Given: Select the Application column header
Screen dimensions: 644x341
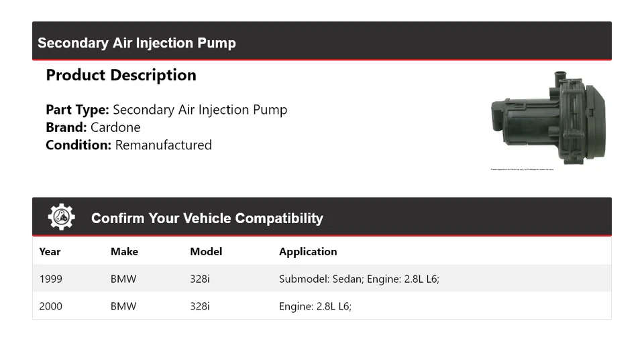Looking at the screenshot, I should click(308, 252).
